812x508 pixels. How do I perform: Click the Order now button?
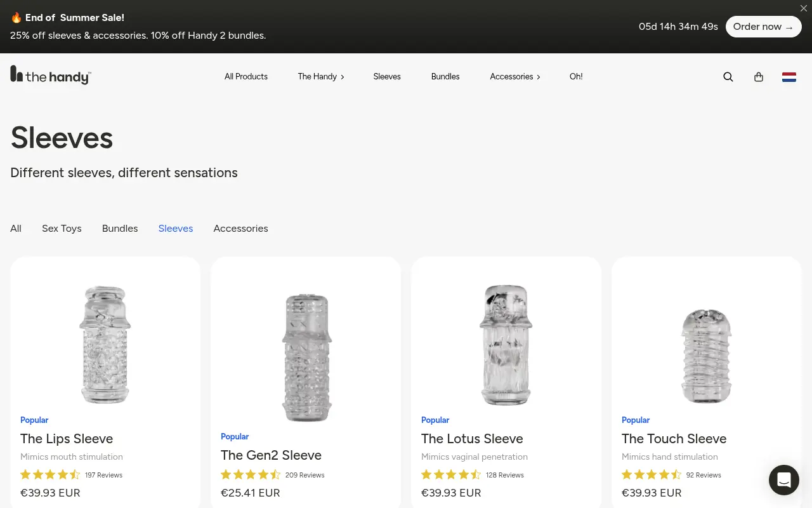tap(764, 27)
